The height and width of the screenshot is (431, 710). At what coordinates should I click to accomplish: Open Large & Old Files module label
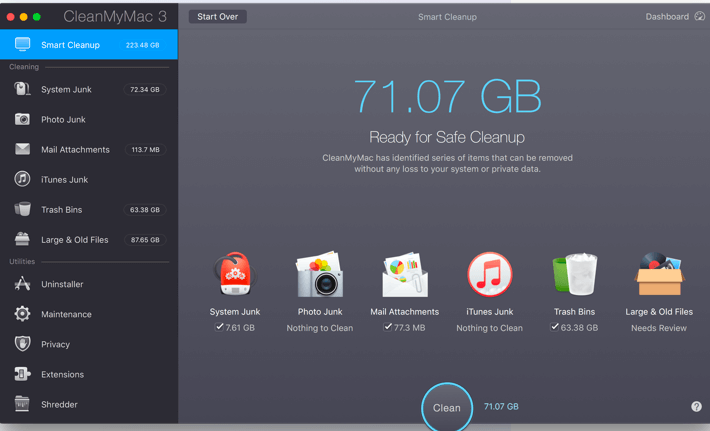pos(75,240)
